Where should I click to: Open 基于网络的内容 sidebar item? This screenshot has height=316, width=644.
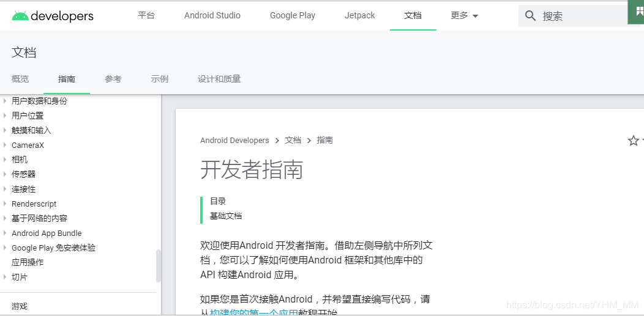(39, 218)
